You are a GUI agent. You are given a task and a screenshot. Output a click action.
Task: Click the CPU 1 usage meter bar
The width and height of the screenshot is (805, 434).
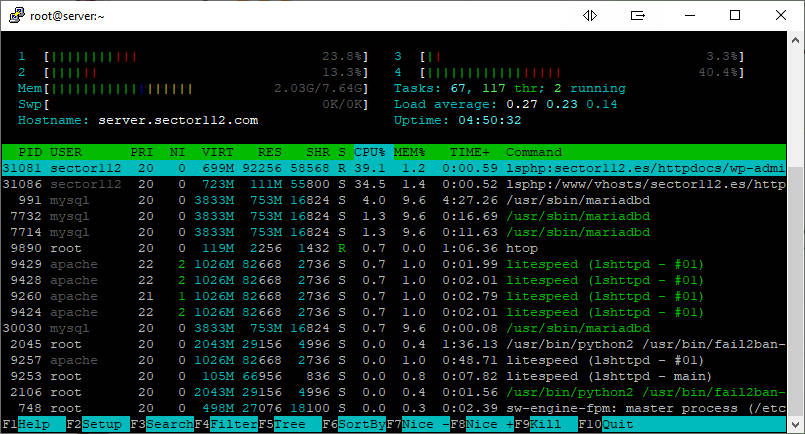click(x=206, y=56)
